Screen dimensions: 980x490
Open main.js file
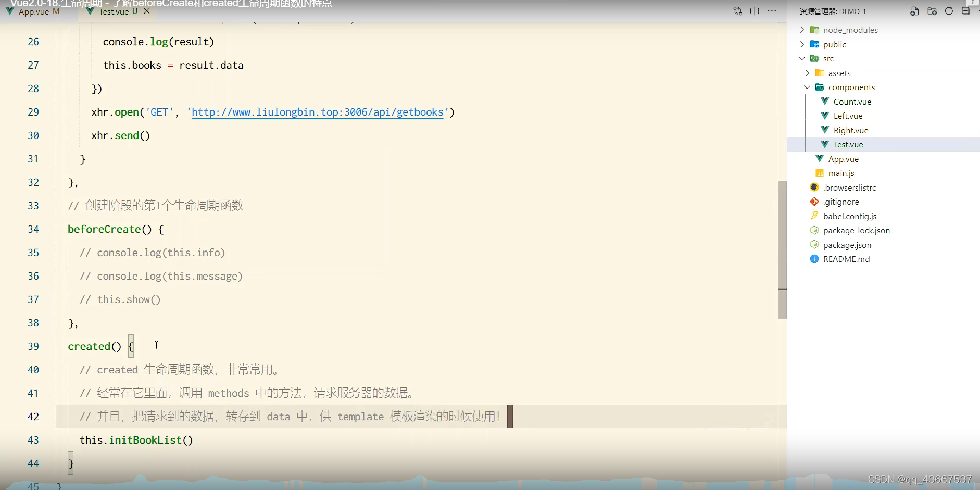pos(841,173)
